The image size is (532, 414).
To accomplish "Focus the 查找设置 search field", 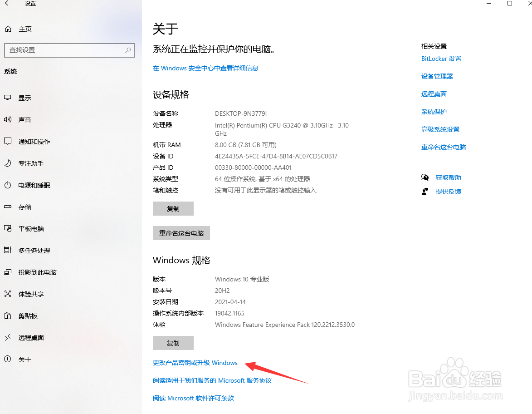I will pyautogui.click(x=69, y=50).
